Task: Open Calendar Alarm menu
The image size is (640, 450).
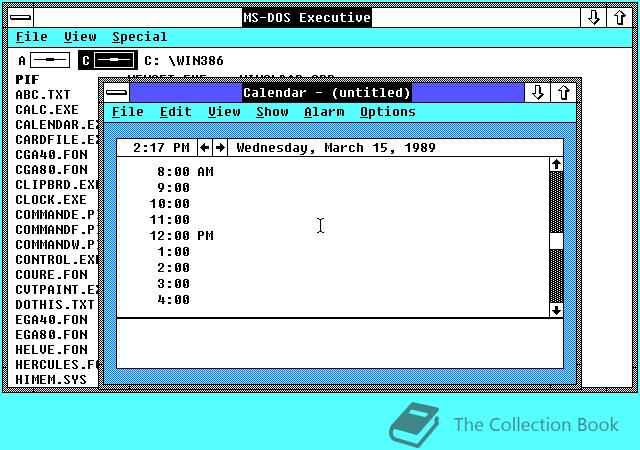Action: pos(324,112)
